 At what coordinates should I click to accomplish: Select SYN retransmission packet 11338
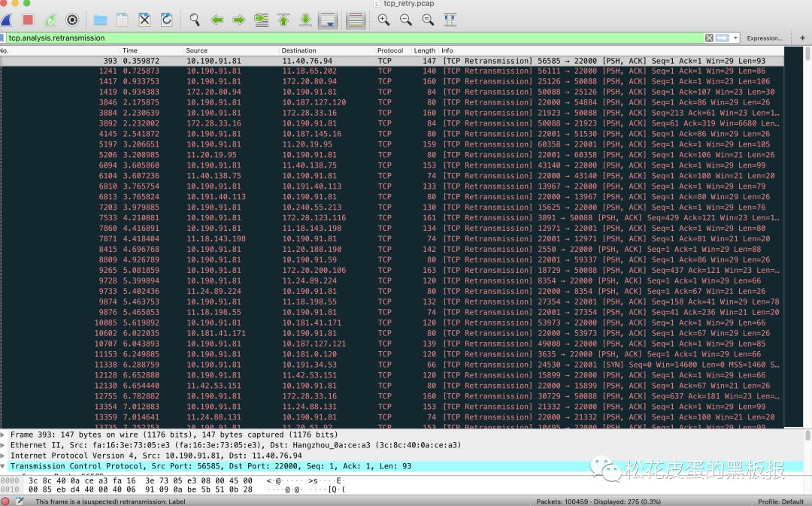pyautogui.click(x=392, y=365)
